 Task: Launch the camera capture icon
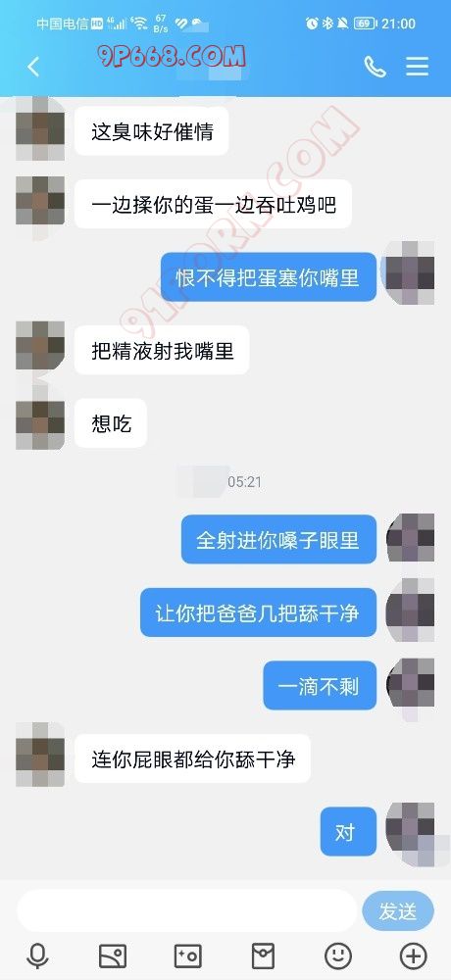[187, 955]
